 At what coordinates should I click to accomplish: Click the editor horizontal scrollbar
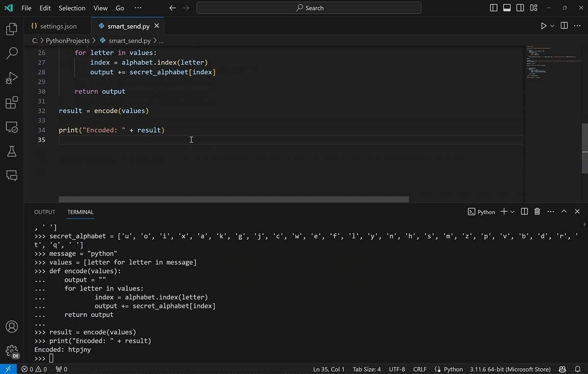pos(234,199)
